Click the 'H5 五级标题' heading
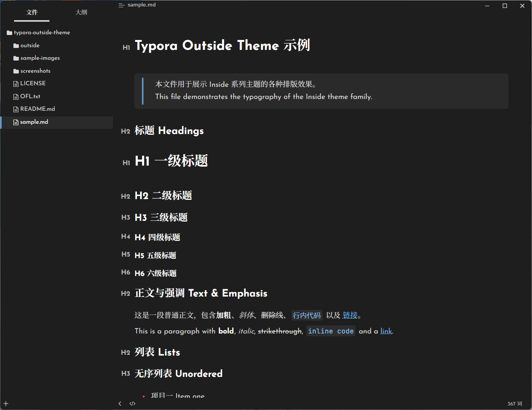 [x=155, y=255]
